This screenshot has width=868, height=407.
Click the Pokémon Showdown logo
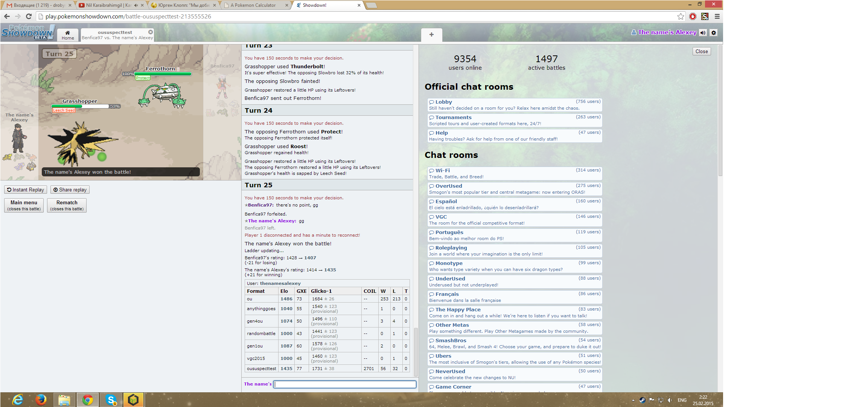[x=28, y=32]
